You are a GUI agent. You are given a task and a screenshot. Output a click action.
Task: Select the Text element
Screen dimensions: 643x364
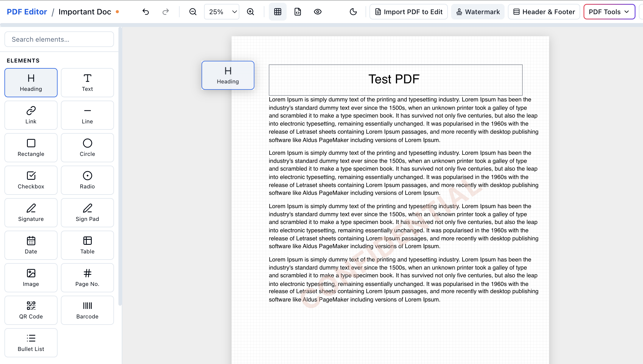click(x=87, y=82)
